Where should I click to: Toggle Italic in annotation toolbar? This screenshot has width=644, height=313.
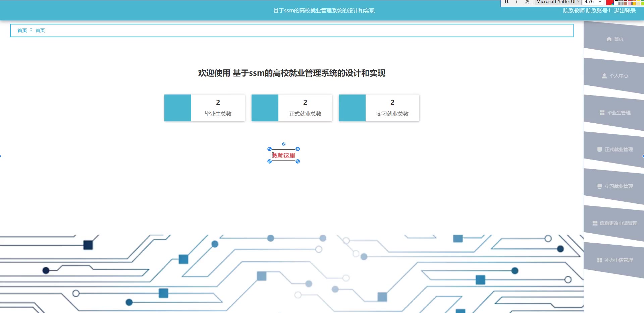(x=517, y=2)
